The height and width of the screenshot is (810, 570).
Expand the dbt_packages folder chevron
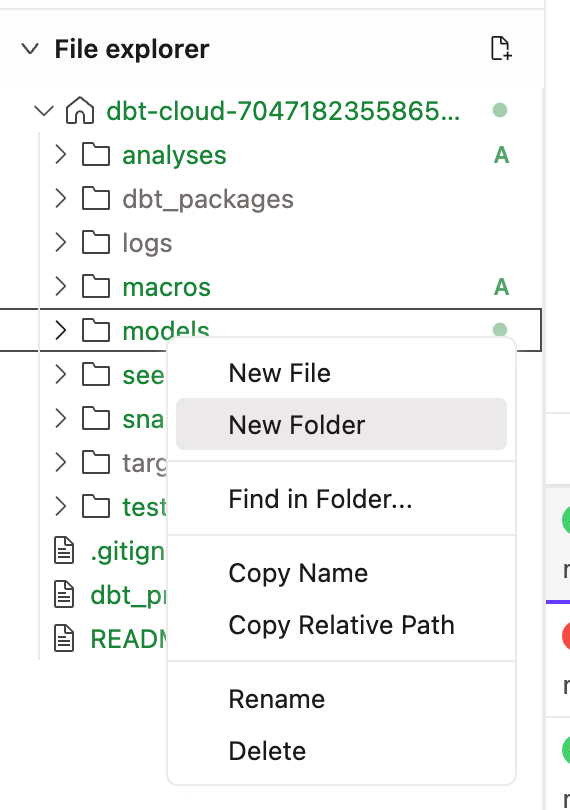tap(60, 199)
